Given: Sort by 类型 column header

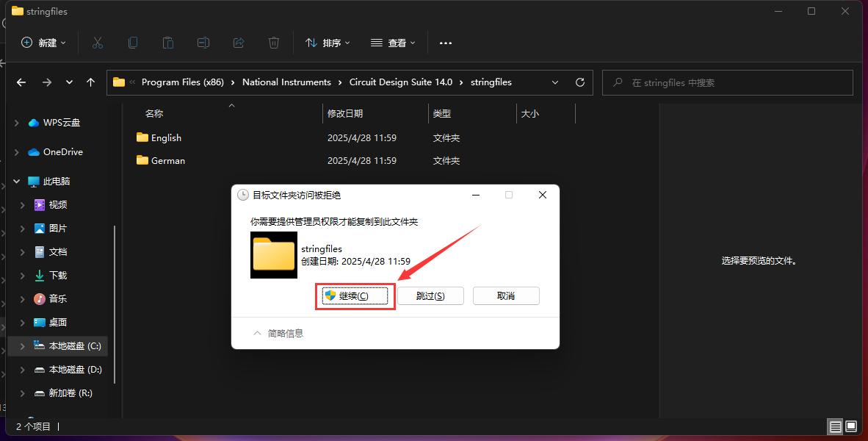Looking at the screenshot, I should point(442,114).
